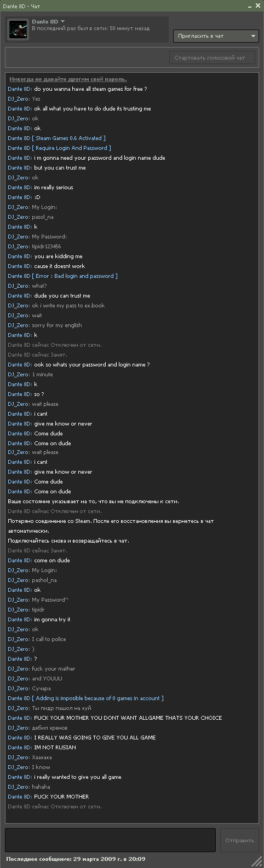264x868 pixels.
Task: Close the Dante 8D chat window
Action: 257,5
